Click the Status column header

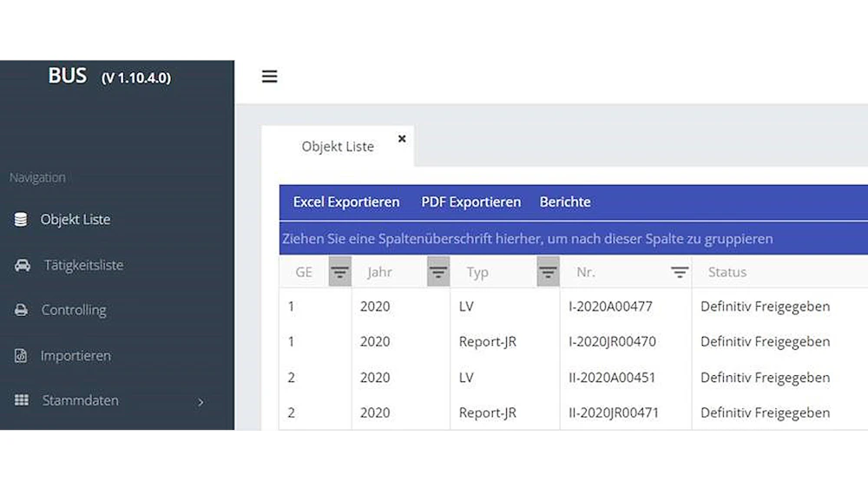click(727, 273)
